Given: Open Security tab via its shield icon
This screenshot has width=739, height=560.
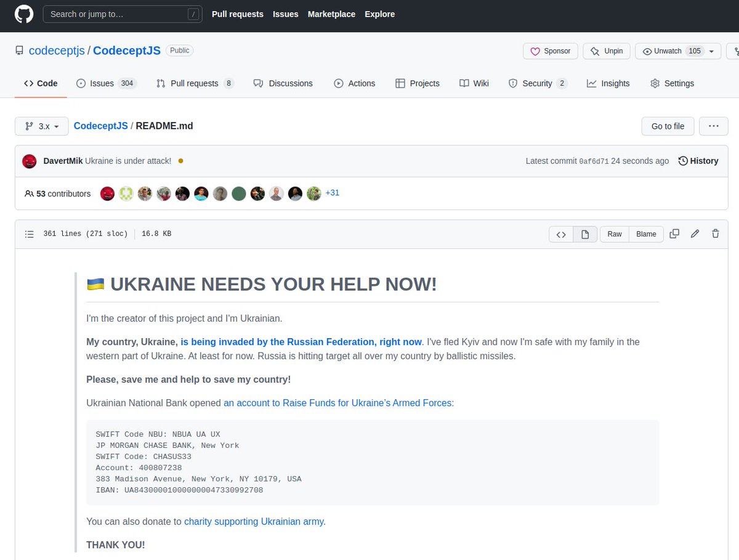Looking at the screenshot, I should coord(512,83).
